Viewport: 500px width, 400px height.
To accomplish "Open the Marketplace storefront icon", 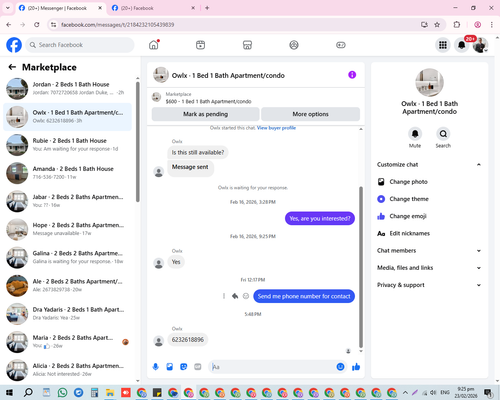I will tap(247, 45).
